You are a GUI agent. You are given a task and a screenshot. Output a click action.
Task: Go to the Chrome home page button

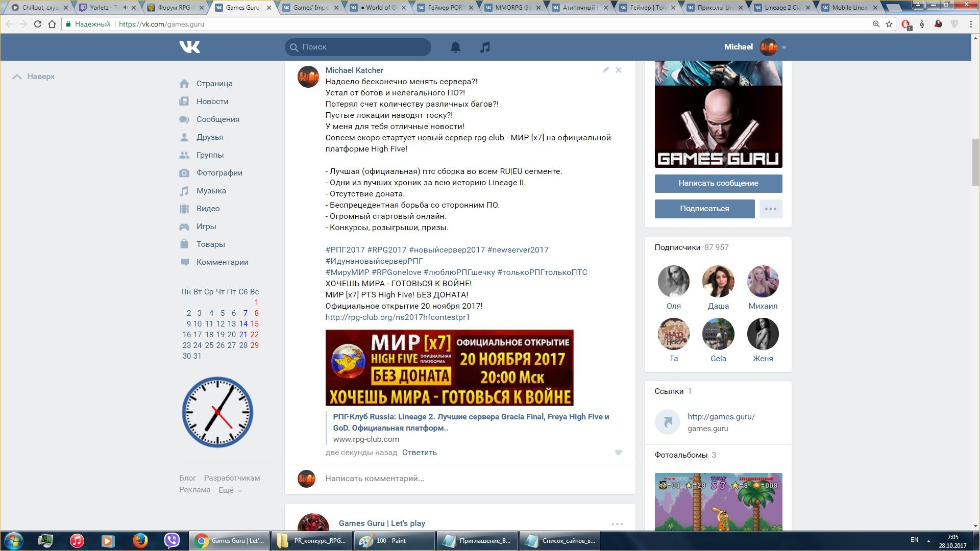pyautogui.click(x=52, y=24)
